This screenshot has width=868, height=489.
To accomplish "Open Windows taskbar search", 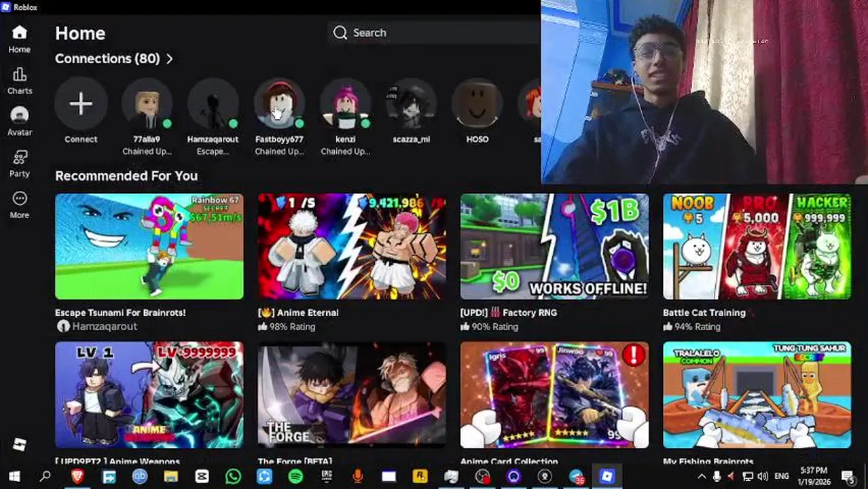I will click(45, 477).
